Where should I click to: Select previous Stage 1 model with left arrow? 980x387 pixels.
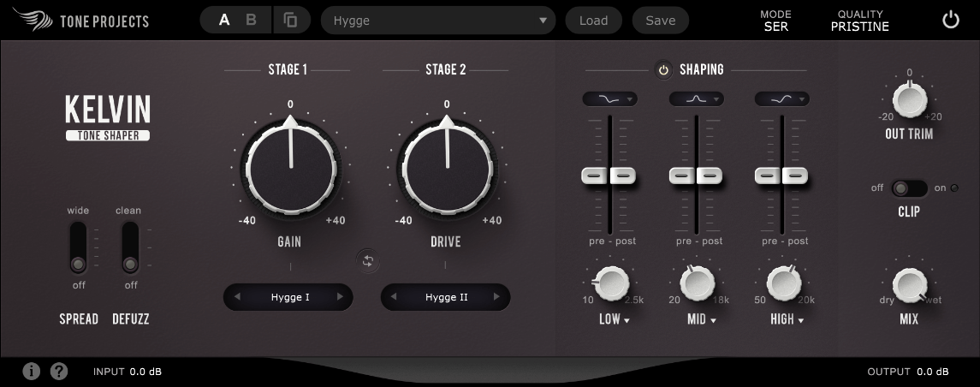[237, 297]
